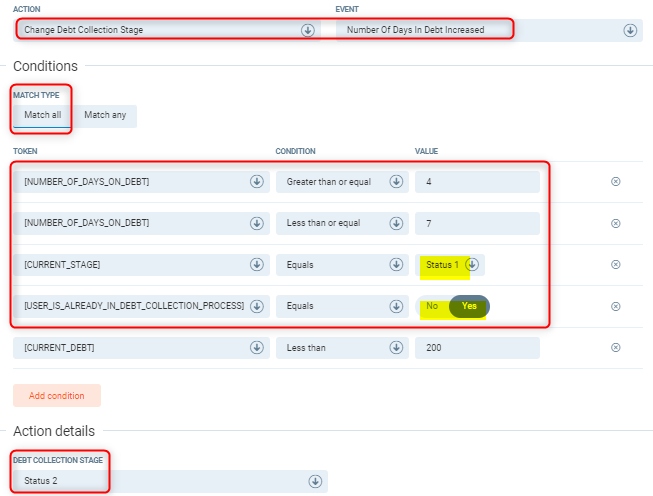This screenshot has height=496, width=653.
Task: Click the arrow icon in the Action field
Action: [x=307, y=30]
